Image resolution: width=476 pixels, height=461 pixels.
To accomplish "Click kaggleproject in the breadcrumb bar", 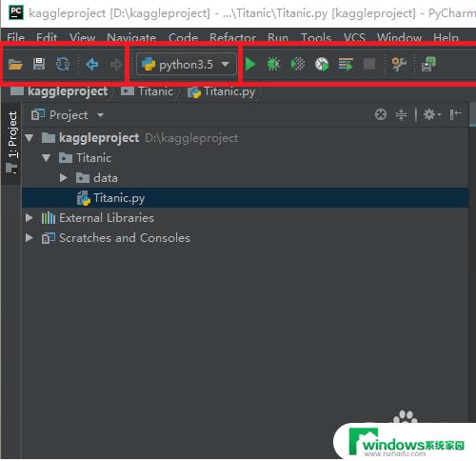I will [59, 91].
